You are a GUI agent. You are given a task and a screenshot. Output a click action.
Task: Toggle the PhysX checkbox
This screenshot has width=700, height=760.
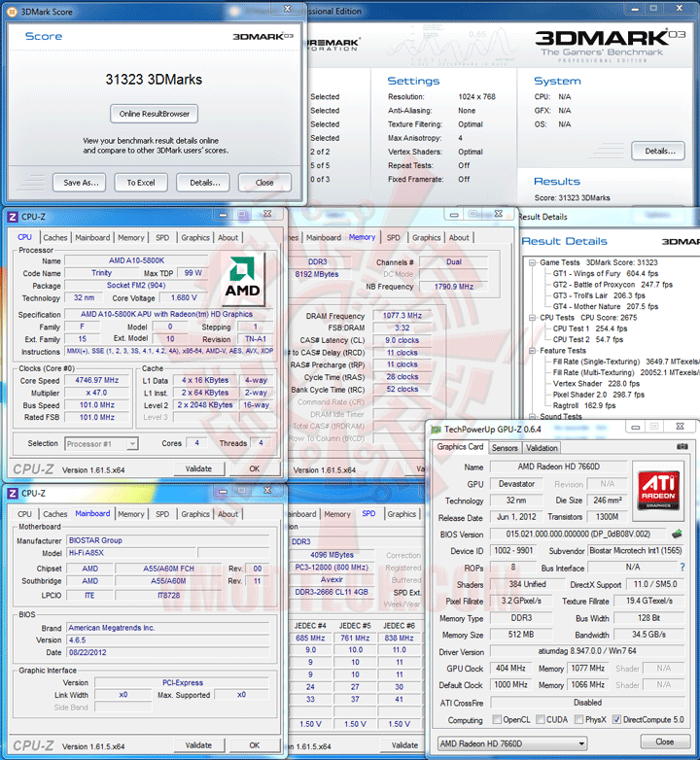(578, 719)
